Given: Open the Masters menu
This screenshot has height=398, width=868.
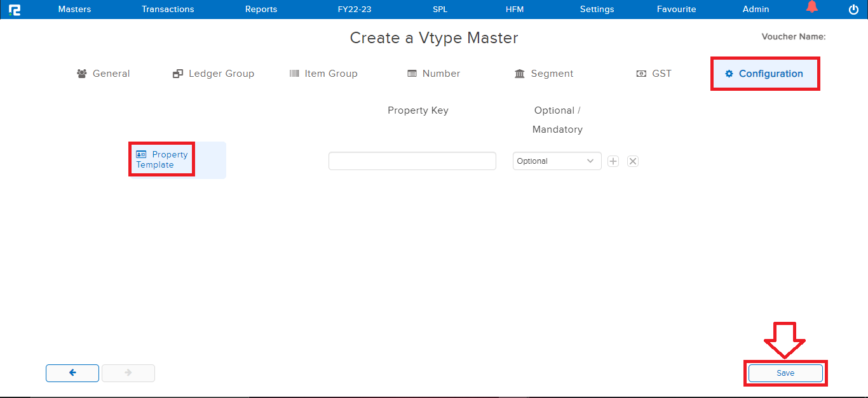Looking at the screenshot, I should (x=74, y=9).
